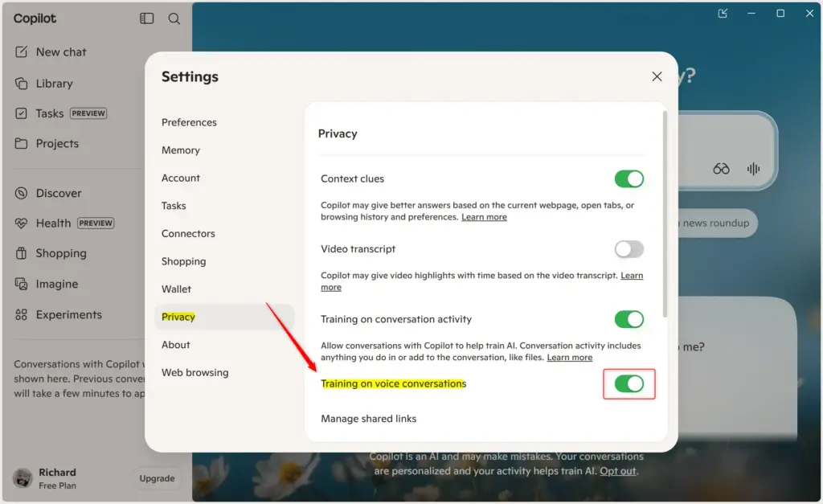Open Manage shared links
Viewport: 823px width, 504px height.
(x=368, y=419)
